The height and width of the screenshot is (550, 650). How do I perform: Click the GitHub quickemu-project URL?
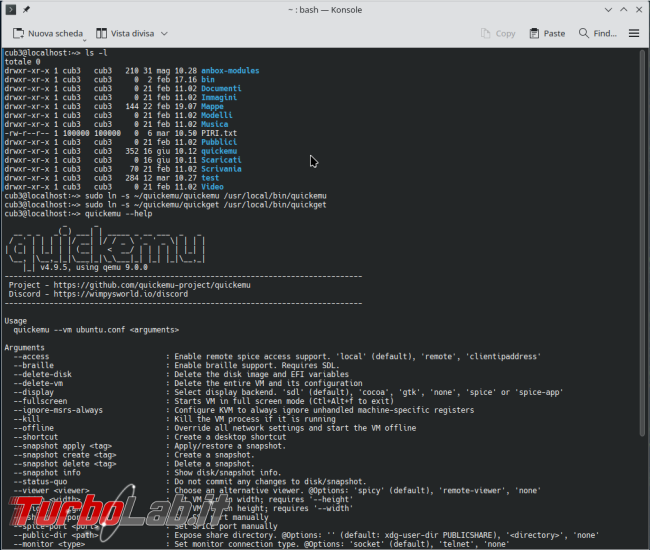point(152,285)
